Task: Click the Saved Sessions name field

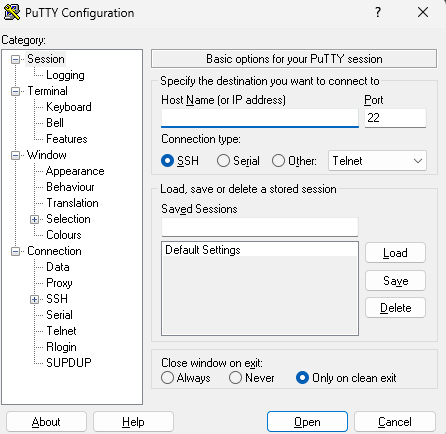Action: tap(260, 227)
